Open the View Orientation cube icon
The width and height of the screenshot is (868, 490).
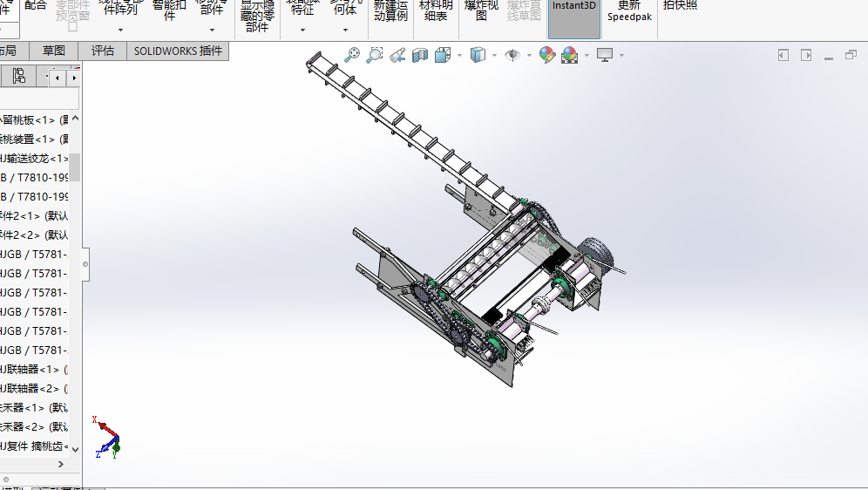point(443,55)
